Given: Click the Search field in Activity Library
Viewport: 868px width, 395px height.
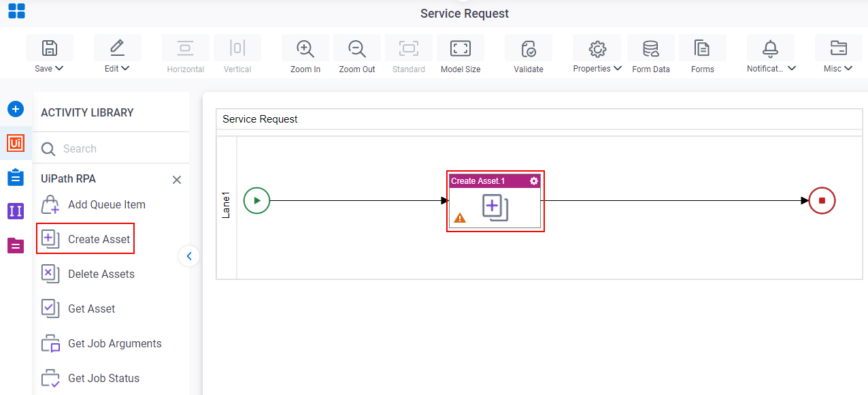Looking at the screenshot, I should 111,148.
